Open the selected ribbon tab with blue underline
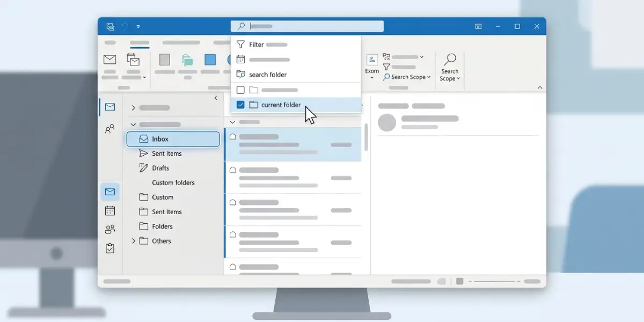The height and width of the screenshot is (322, 644). 140,43
